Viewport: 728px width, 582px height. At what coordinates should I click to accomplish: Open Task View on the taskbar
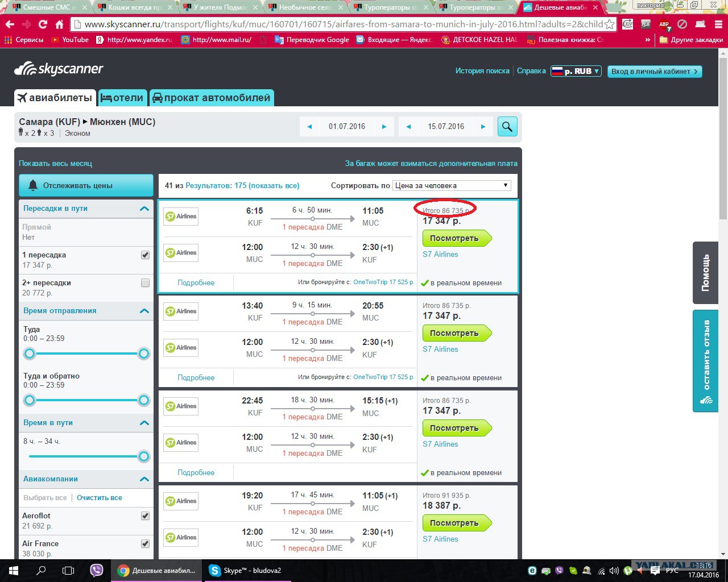(x=68, y=570)
